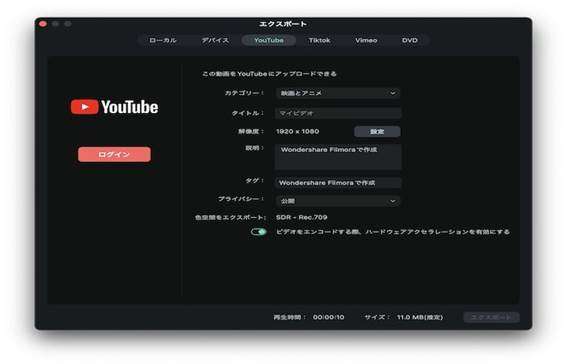
Task: Click the 1920 x 1080 resolution value
Action: [297, 132]
